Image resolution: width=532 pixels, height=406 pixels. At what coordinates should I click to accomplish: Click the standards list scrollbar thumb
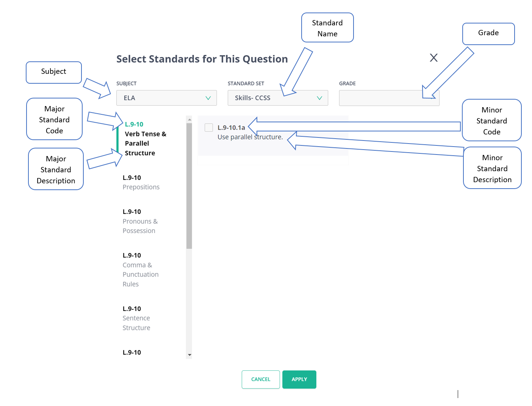189,186
